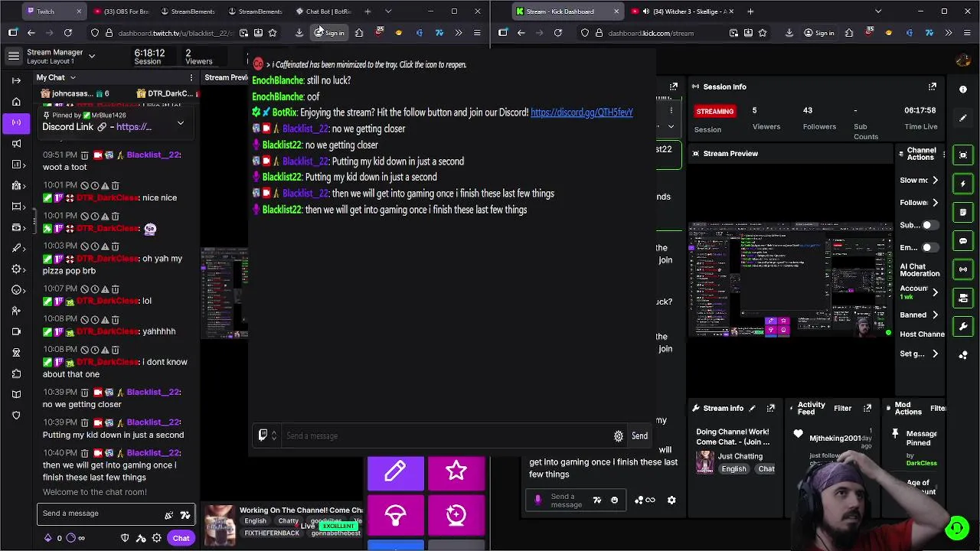Image resolution: width=980 pixels, height=551 pixels.
Task: Click the Kick stream preview thumbnail
Action: tap(790, 280)
